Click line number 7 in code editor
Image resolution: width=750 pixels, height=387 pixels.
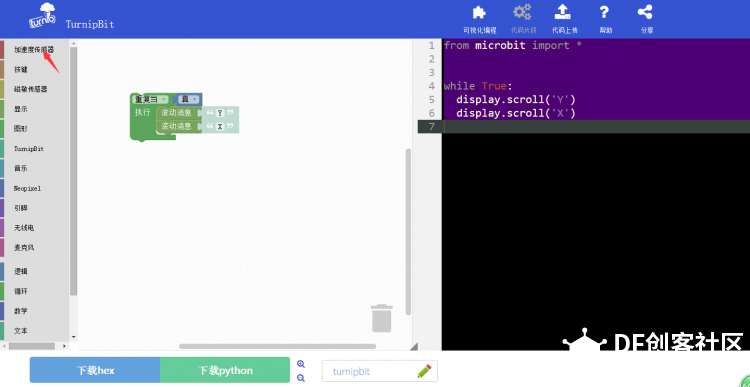pos(431,127)
